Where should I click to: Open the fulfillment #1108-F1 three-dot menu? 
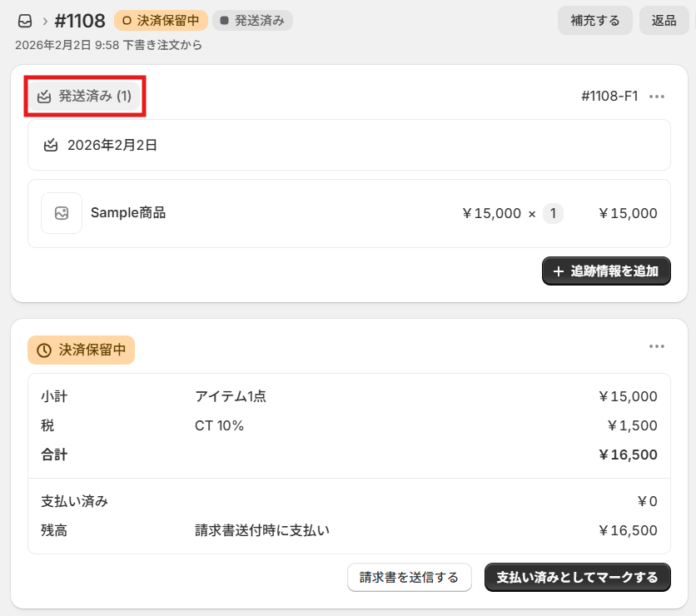pyautogui.click(x=657, y=97)
